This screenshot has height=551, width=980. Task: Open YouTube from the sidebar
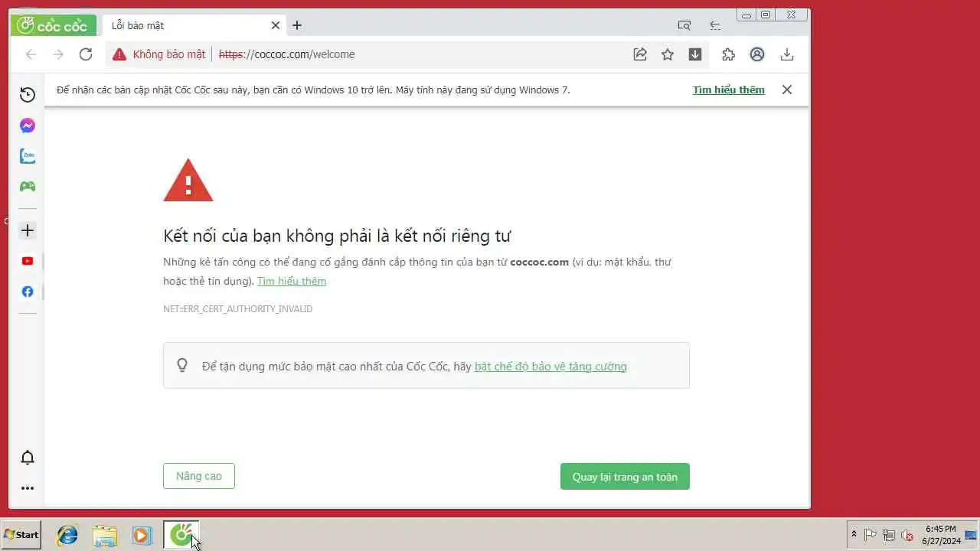click(x=28, y=261)
